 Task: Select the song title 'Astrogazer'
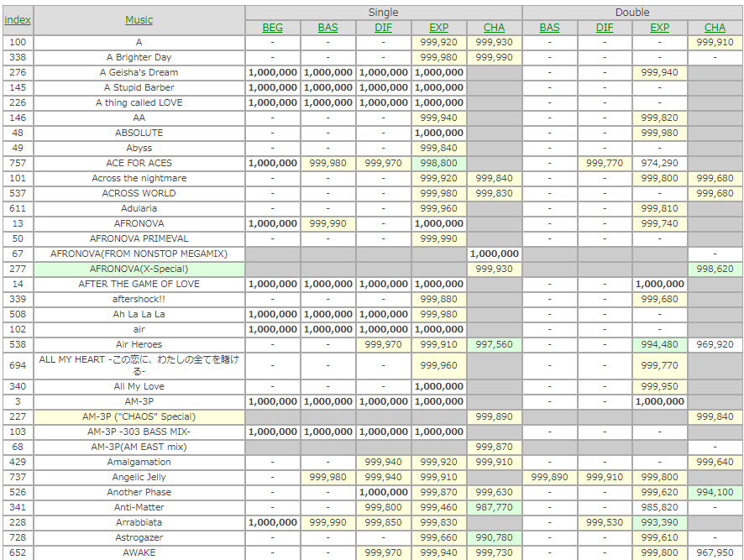pos(139,537)
